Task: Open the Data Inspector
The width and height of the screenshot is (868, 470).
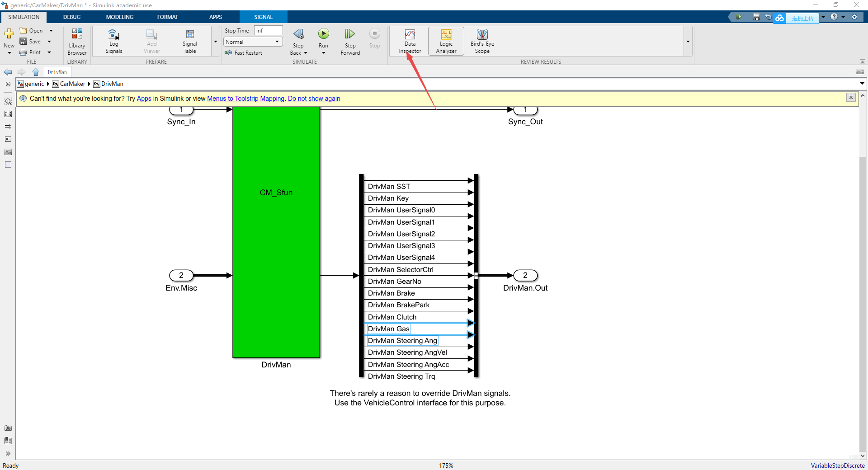Action: 409,41
